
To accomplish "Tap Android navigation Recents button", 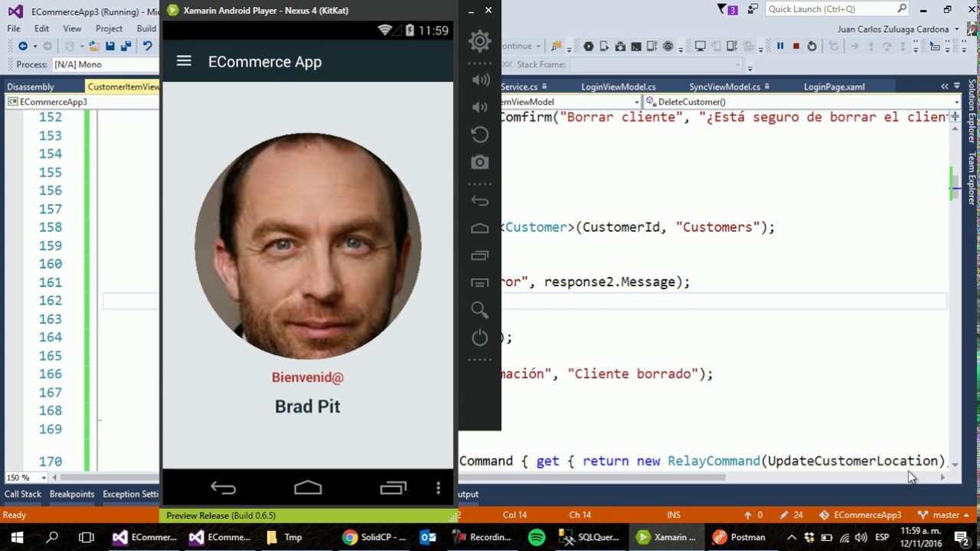I will pos(394,487).
